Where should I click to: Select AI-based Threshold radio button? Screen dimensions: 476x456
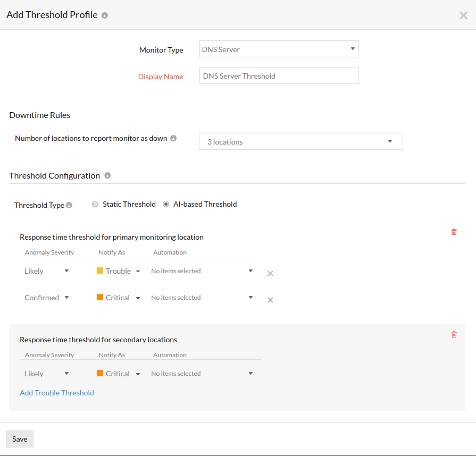(x=166, y=204)
